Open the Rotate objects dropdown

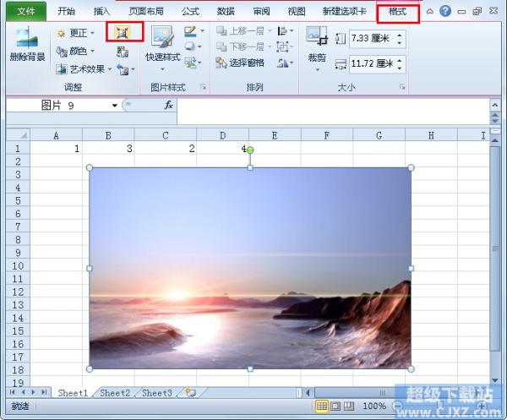pyautogui.click(x=286, y=63)
